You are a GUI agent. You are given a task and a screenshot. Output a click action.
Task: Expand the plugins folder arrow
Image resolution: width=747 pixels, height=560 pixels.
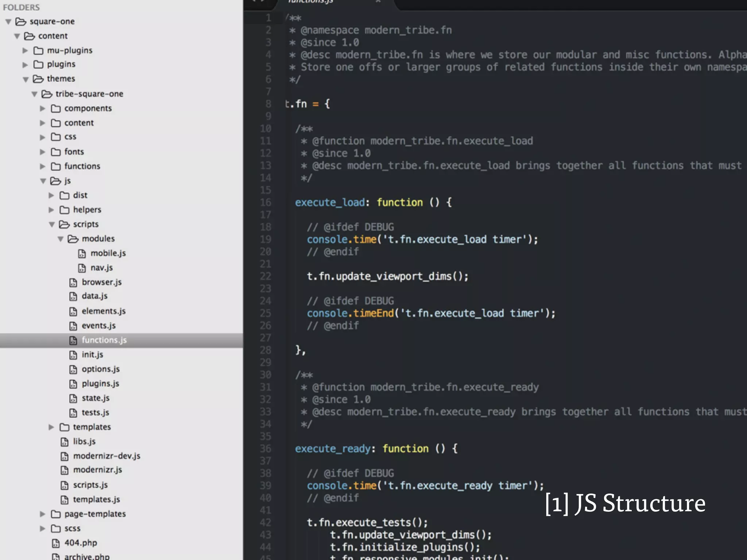[x=25, y=65]
